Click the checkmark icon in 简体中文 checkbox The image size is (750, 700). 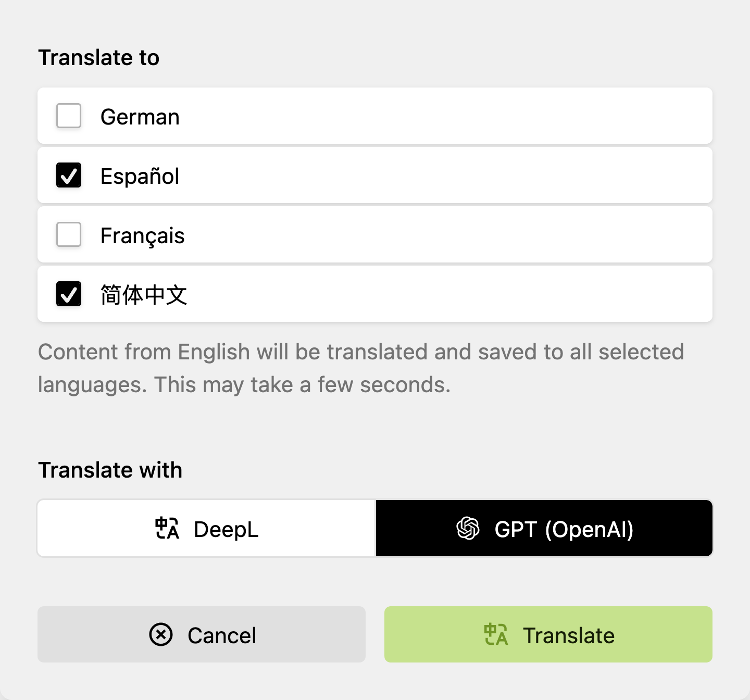point(68,294)
